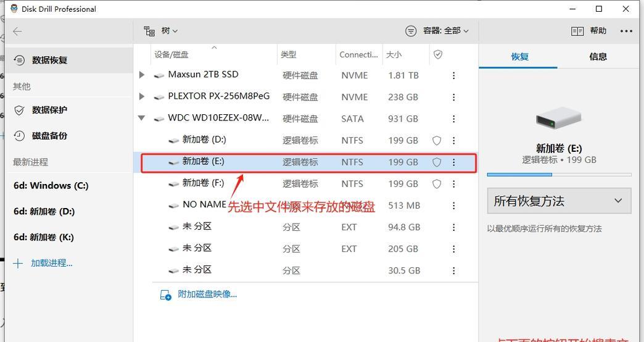
Task: Open the 所有恢复方法 dropdown
Action: click(559, 201)
